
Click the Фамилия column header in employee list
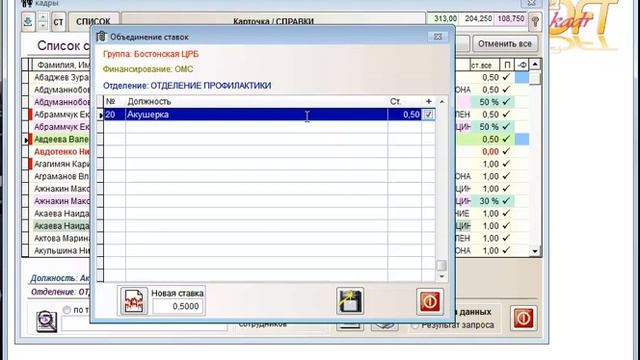point(61,65)
